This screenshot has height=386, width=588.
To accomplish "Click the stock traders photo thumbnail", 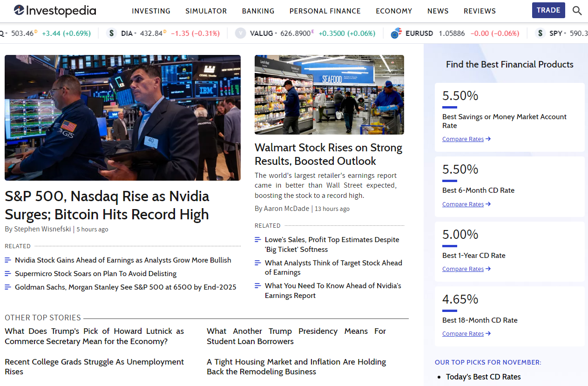I will [x=122, y=118].
